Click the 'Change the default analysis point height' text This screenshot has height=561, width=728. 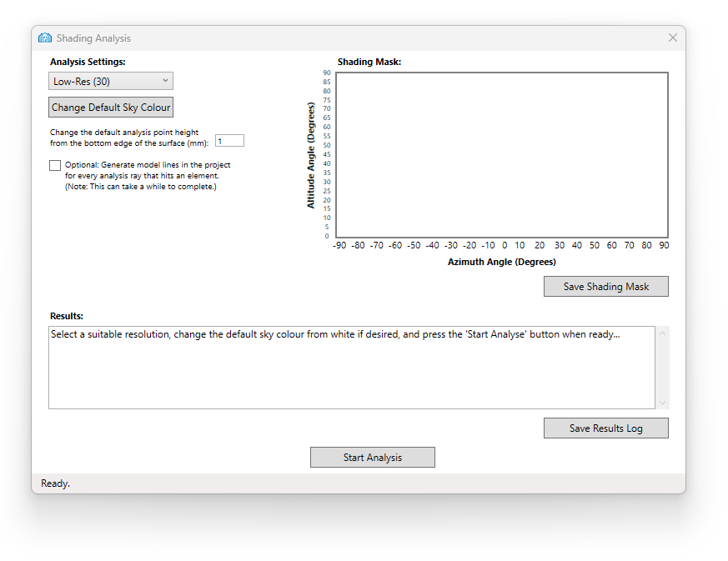click(x=124, y=133)
